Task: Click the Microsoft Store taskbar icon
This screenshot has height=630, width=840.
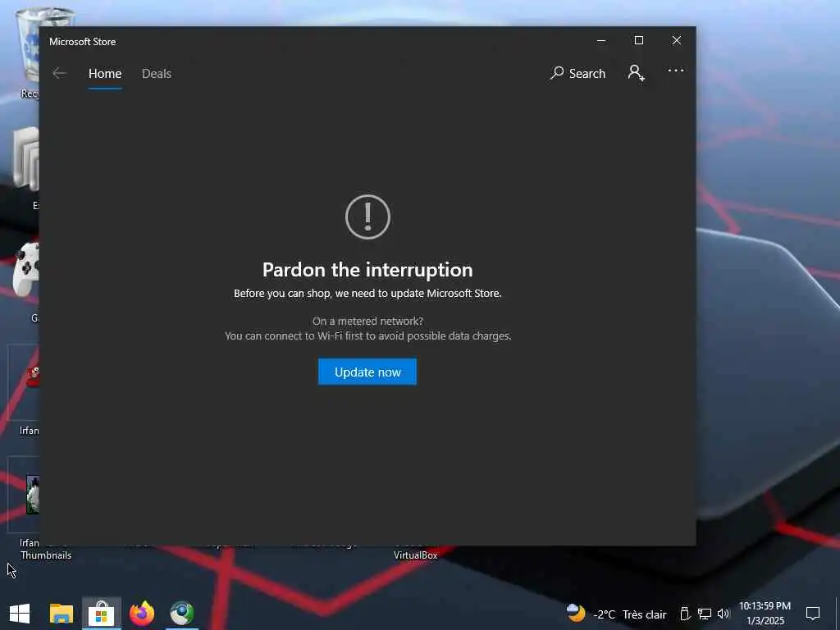Action: pyautogui.click(x=101, y=614)
